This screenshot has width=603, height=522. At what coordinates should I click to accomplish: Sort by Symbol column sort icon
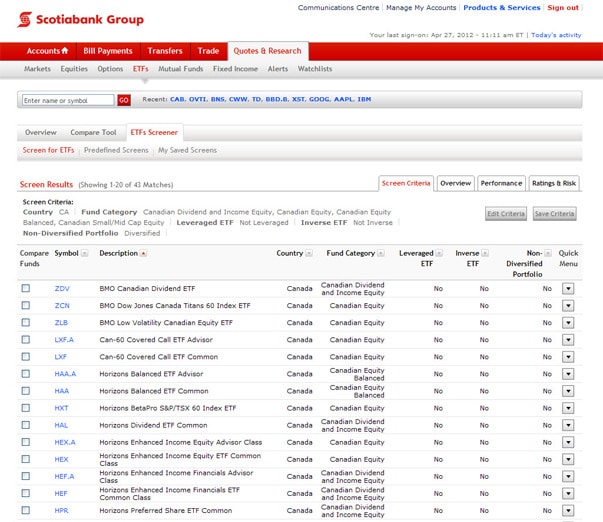(86, 254)
